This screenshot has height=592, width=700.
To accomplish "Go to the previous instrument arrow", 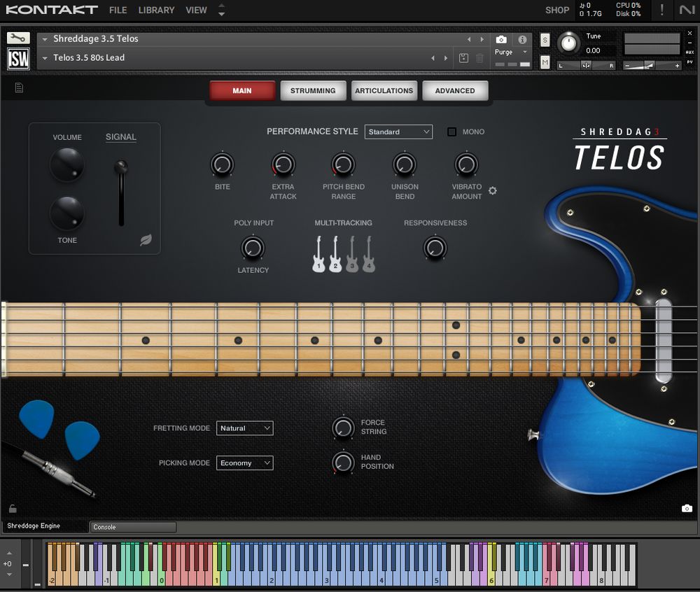I will (469, 39).
